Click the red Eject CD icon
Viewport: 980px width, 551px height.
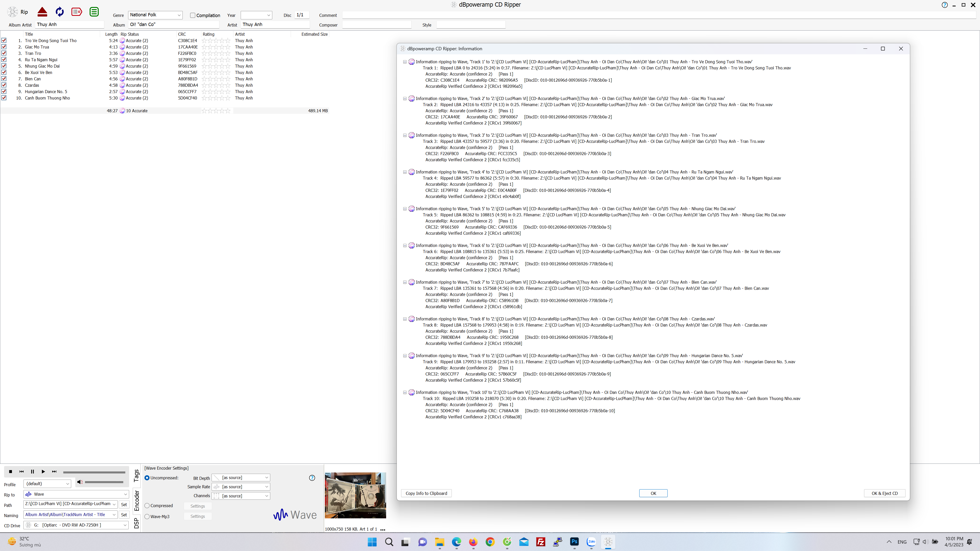point(42,12)
